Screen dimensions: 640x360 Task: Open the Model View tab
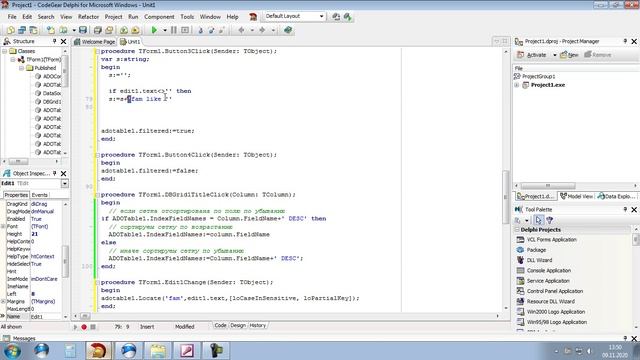[x=576, y=196]
